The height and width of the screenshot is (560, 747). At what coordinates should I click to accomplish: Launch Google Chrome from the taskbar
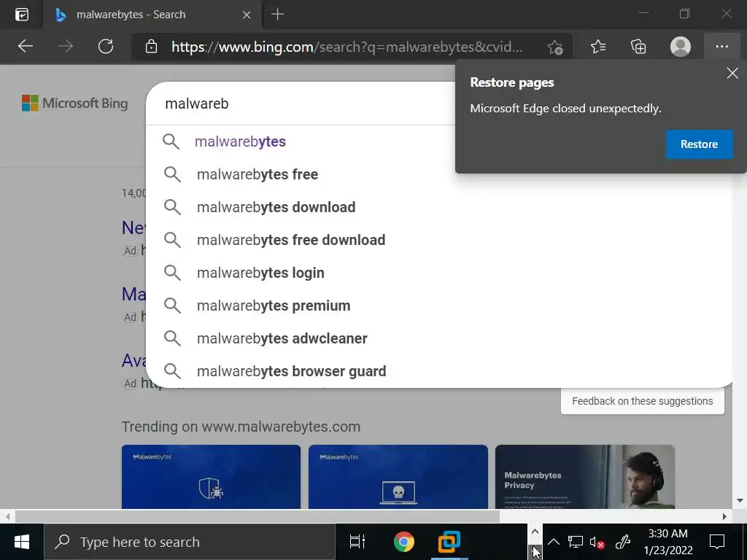(403, 542)
